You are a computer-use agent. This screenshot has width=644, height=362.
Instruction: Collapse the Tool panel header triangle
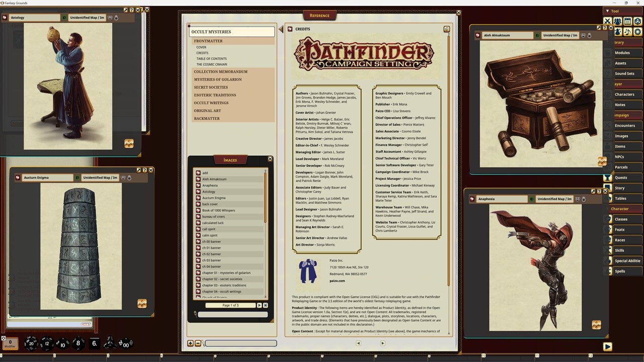coord(608,11)
